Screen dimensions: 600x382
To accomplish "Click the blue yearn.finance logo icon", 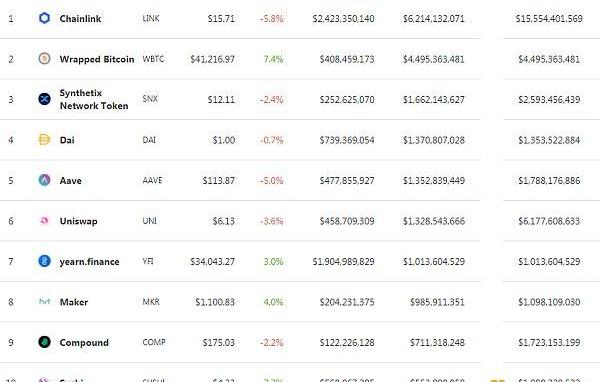I will pos(44,261).
